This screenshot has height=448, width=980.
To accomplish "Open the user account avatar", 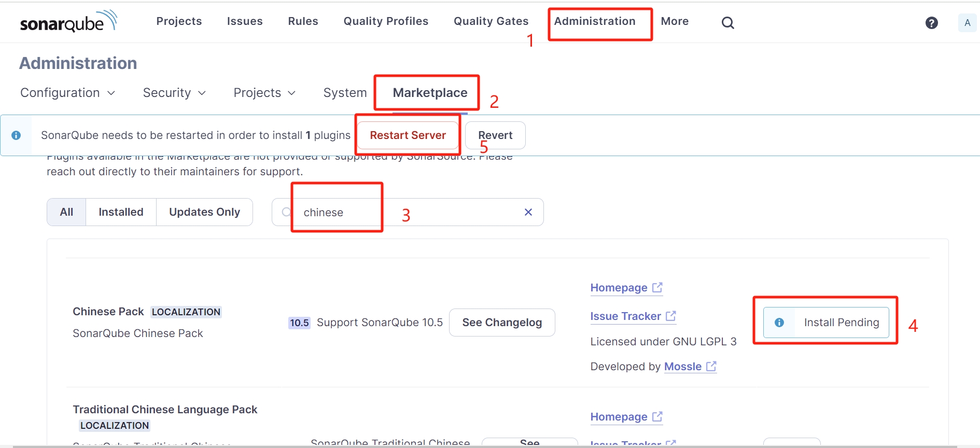I will click(967, 23).
